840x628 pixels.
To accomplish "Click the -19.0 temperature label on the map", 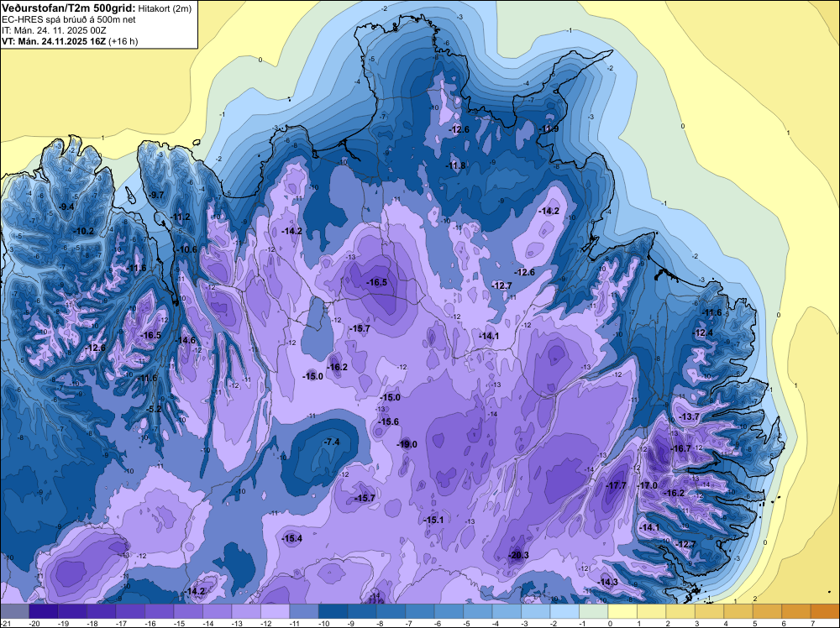I will click(407, 444).
